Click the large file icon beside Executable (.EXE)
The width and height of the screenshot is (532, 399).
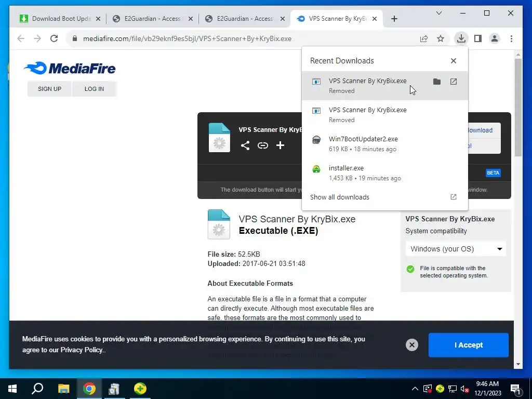[x=219, y=224]
